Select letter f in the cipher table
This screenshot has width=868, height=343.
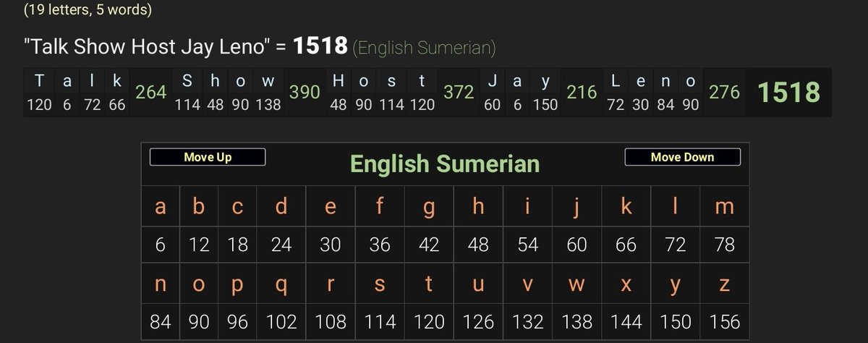tap(380, 207)
